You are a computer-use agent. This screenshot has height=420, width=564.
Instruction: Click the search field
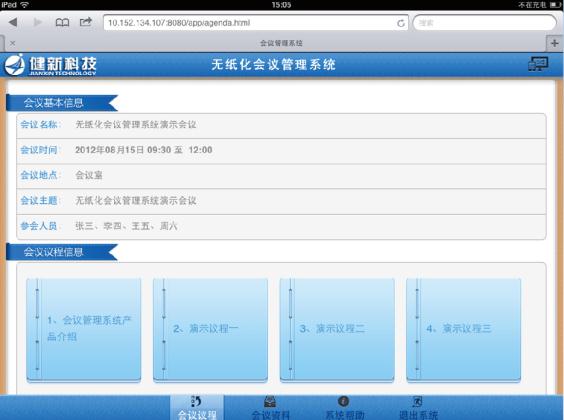click(x=485, y=23)
